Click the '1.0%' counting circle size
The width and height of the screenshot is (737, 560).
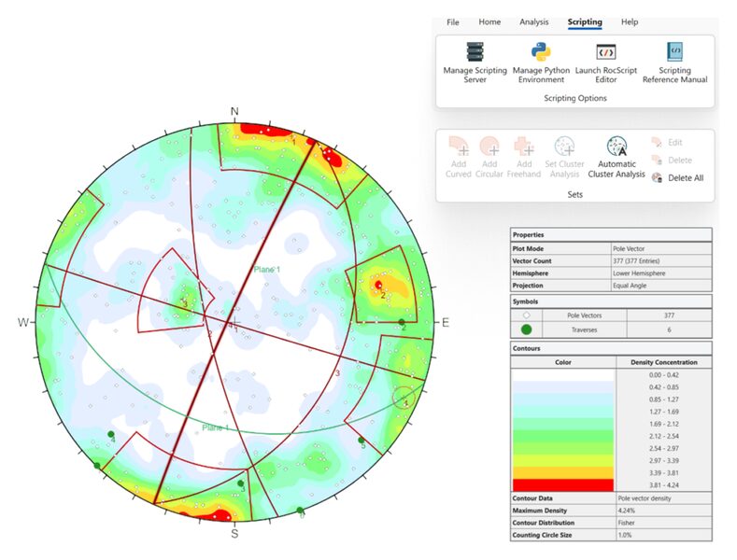click(x=625, y=535)
